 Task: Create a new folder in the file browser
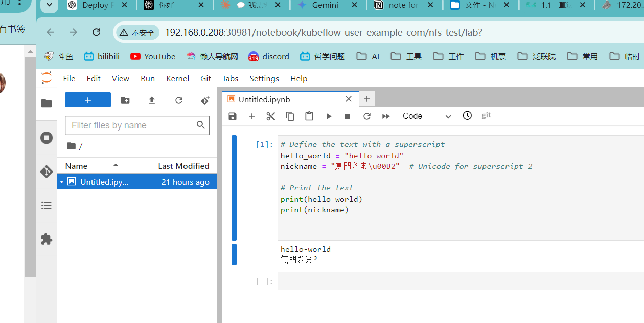pyautogui.click(x=125, y=100)
